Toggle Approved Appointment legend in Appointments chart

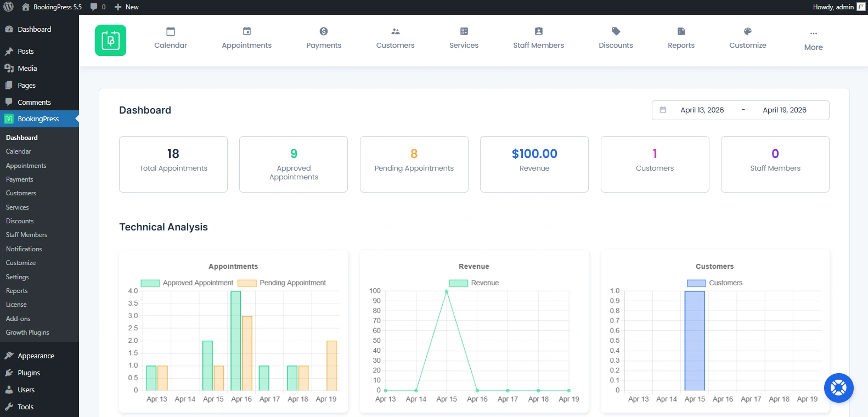pos(187,283)
